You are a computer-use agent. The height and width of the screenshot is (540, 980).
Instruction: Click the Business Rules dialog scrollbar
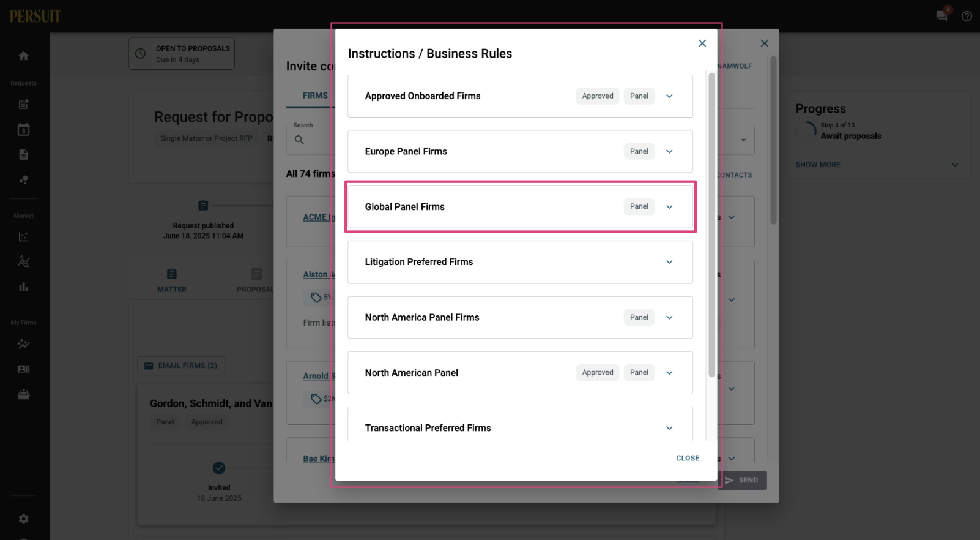click(711, 225)
